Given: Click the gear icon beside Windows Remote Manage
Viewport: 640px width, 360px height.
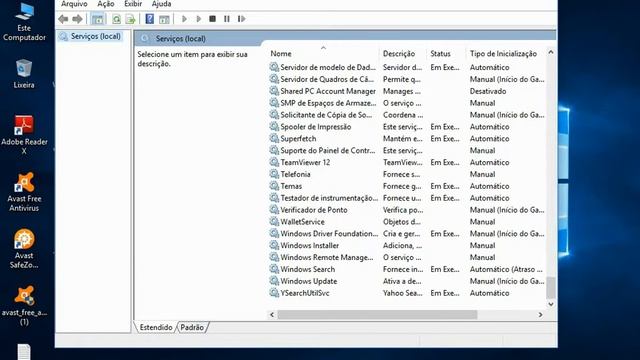Looking at the screenshot, I should coord(274,257).
